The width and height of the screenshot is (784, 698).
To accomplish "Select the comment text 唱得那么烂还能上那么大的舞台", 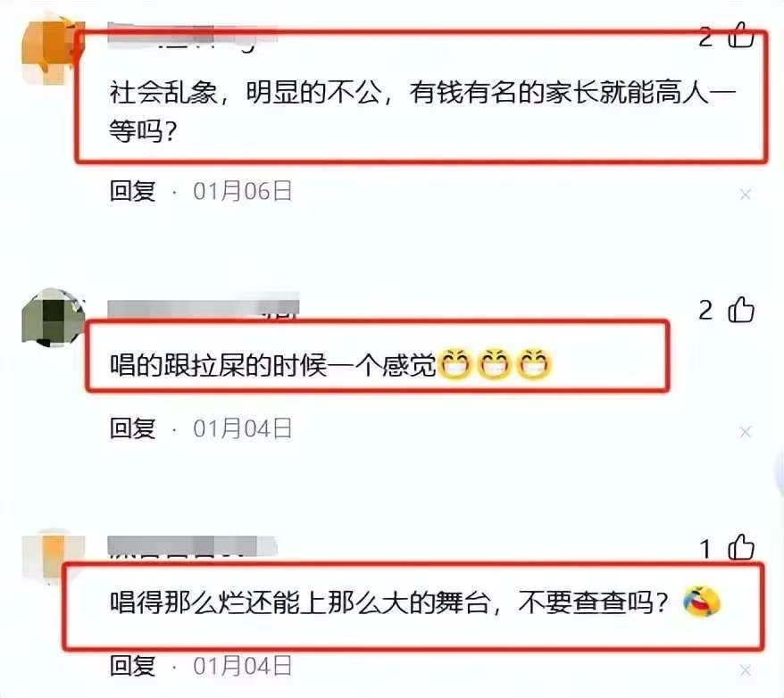I will pos(299,602).
